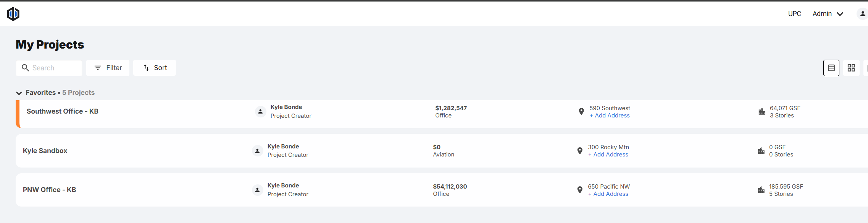
Task: Click the building icon beside 185,595 GSF
Action: pos(761,190)
